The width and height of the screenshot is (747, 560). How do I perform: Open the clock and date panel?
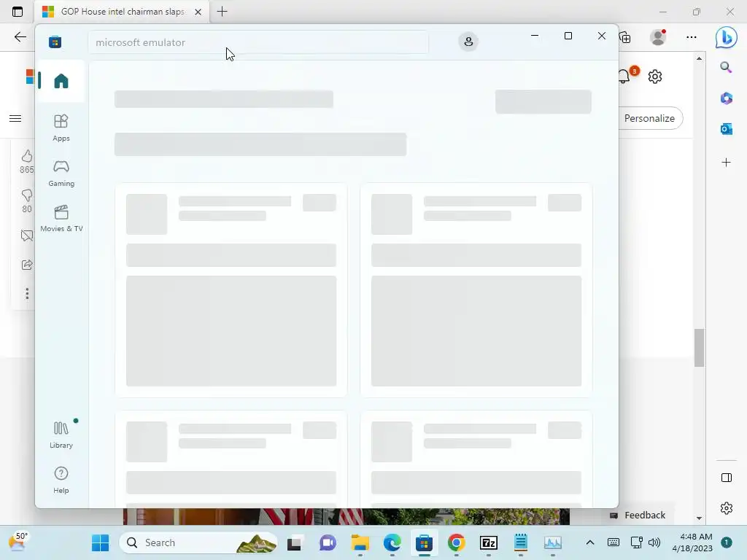[692, 542]
